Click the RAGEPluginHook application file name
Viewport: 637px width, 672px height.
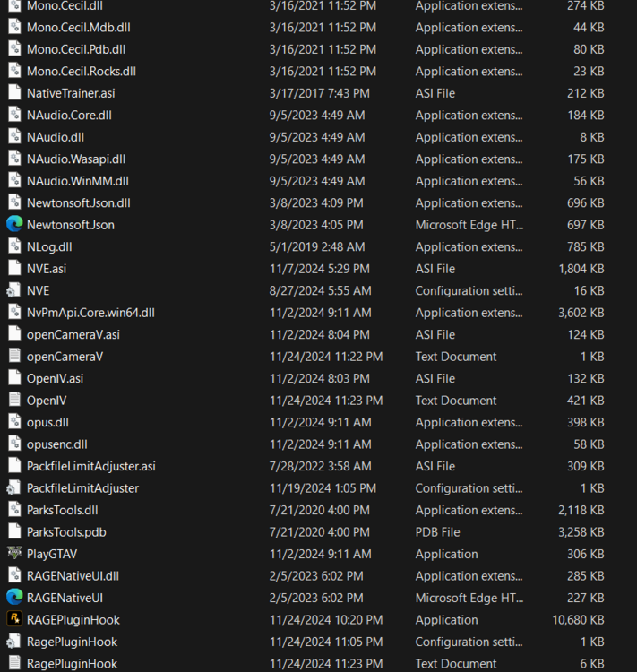73,620
